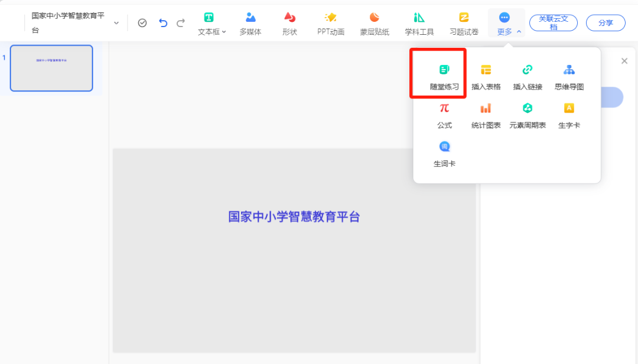The width and height of the screenshot is (638, 364).
Task: Insert a link using 插入链接
Action: (527, 74)
